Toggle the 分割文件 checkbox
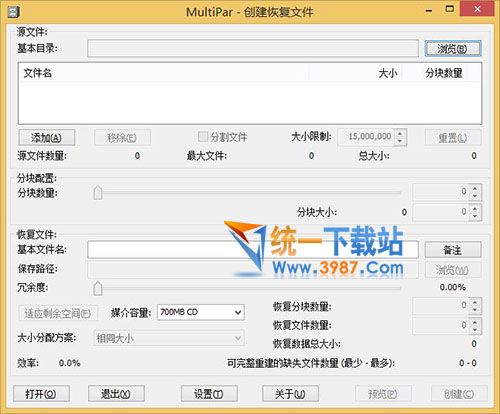 pos(202,137)
